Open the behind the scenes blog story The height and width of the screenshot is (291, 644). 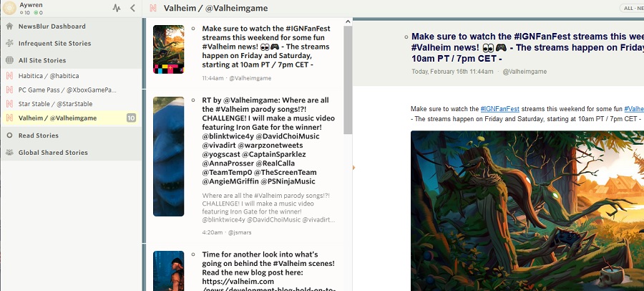[268, 271]
